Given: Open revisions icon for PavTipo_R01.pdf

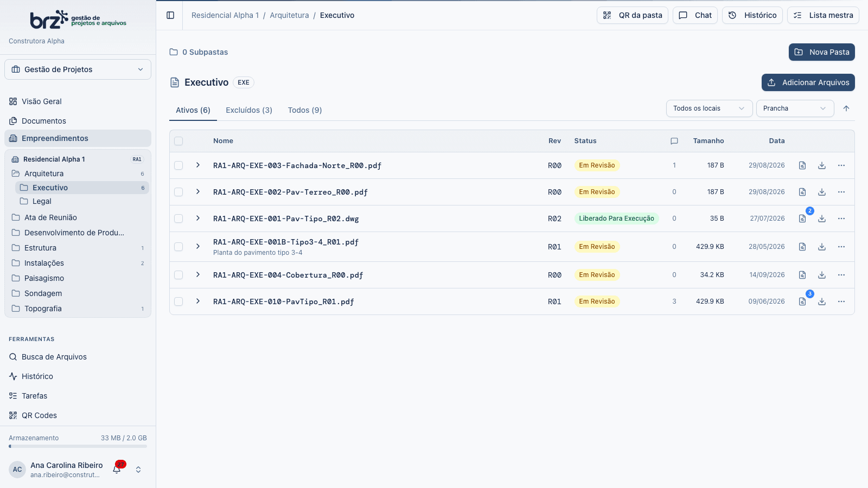Looking at the screenshot, I should pos(802,301).
